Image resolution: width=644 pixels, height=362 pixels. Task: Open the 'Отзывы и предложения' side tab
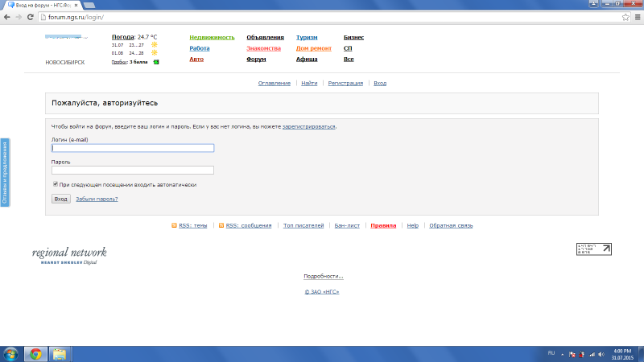[x=4, y=173]
